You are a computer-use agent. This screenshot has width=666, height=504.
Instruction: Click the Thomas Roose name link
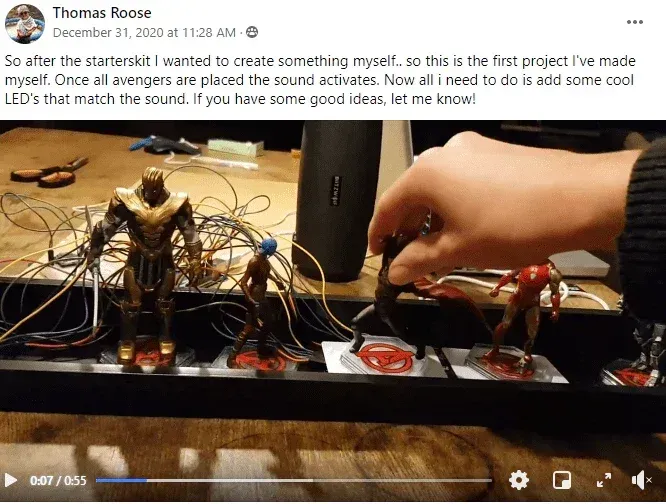[102, 13]
